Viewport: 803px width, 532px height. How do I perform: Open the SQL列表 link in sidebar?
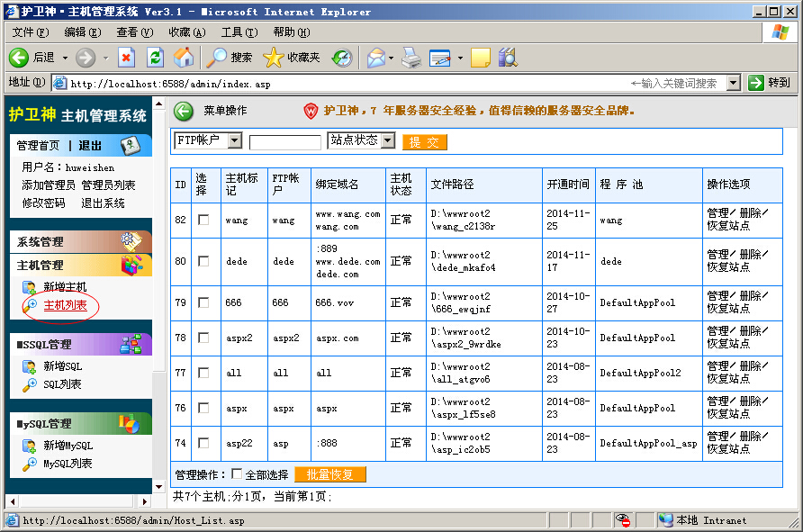pos(62,384)
